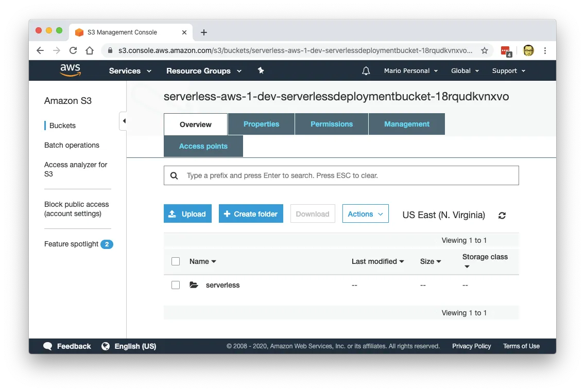Click the AWS logo home icon
The width and height of the screenshot is (585, 392).
[70, 70]
